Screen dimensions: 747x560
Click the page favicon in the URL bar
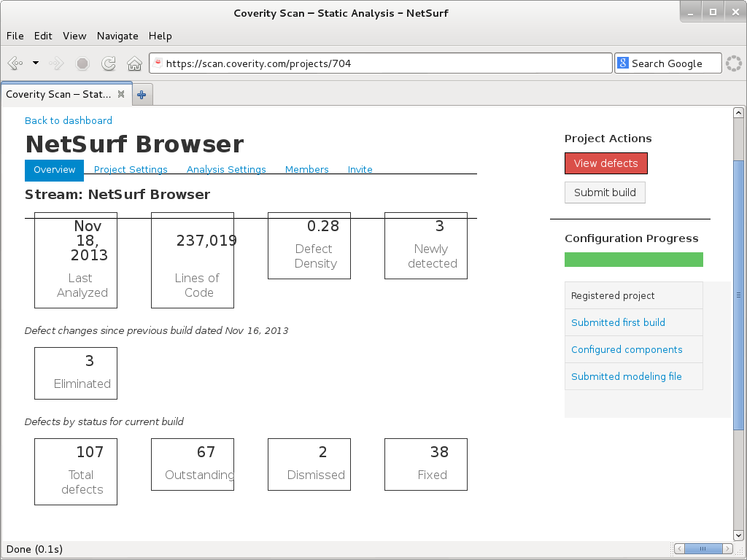click(158, 63)
